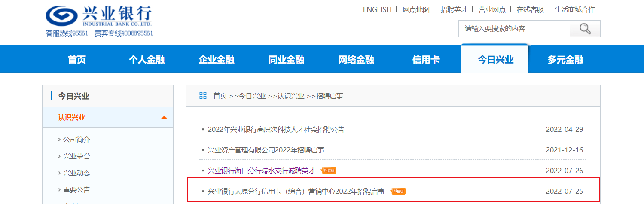Open 多元金融 navigation item

pos(565,60)
